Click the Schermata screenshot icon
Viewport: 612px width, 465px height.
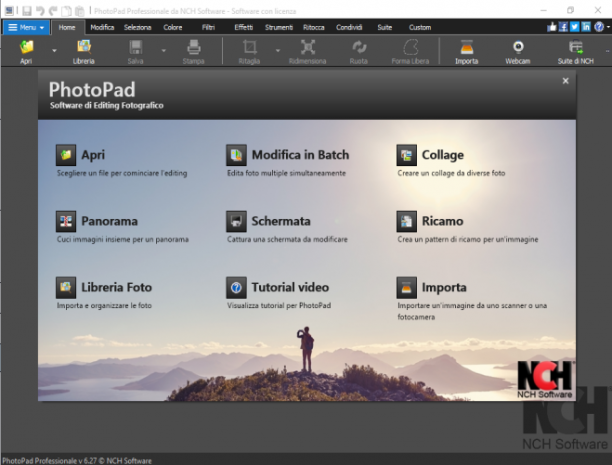pyautogui.click(x=236, y=221)
